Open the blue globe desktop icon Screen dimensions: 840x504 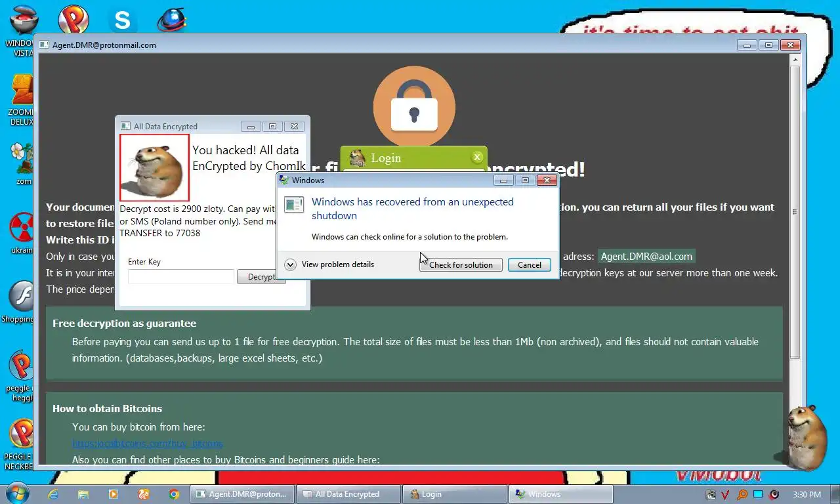point(172,20)
